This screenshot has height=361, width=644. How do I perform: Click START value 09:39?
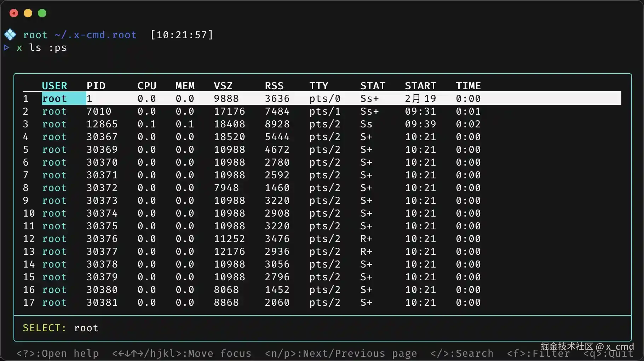click(421, 124)
